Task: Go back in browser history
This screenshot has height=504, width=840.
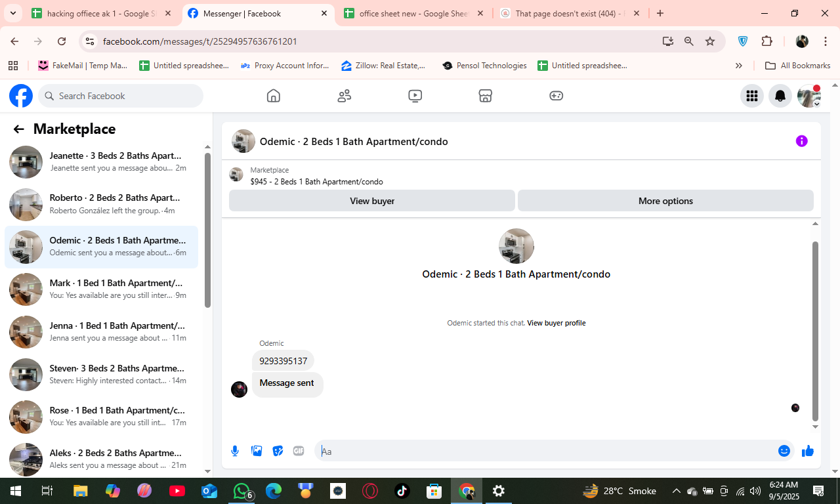Action: click(14, 41)
